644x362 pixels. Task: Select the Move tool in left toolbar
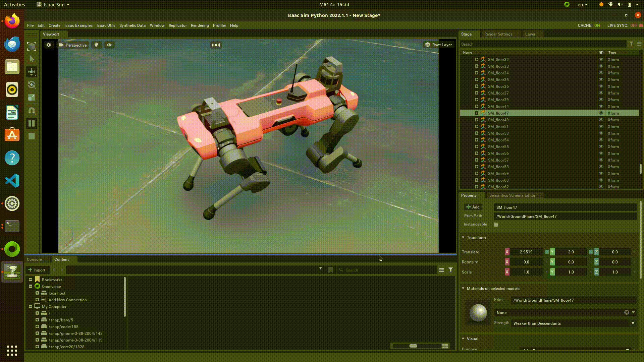coord(32,72)
